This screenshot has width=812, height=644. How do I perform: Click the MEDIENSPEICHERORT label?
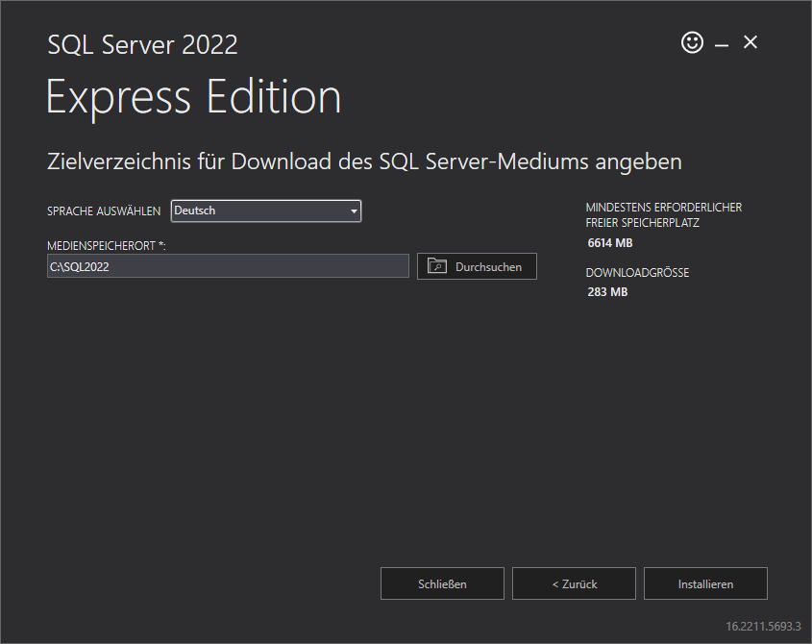tap(106, 246)
